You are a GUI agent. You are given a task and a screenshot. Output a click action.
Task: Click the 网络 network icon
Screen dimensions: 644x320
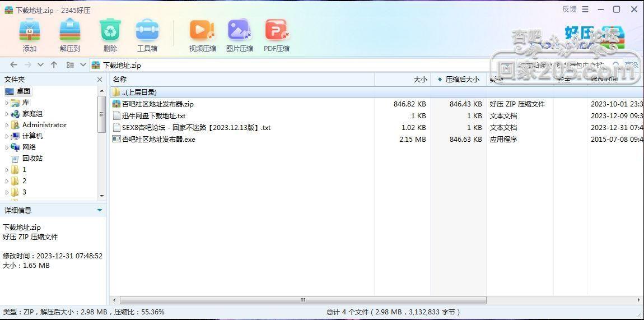coord(15,147)
